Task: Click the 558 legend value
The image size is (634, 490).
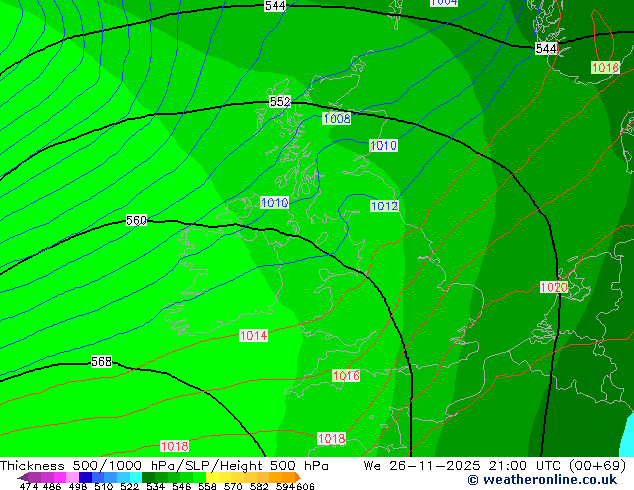Action: pyautogui.click(x=207, y=486)
